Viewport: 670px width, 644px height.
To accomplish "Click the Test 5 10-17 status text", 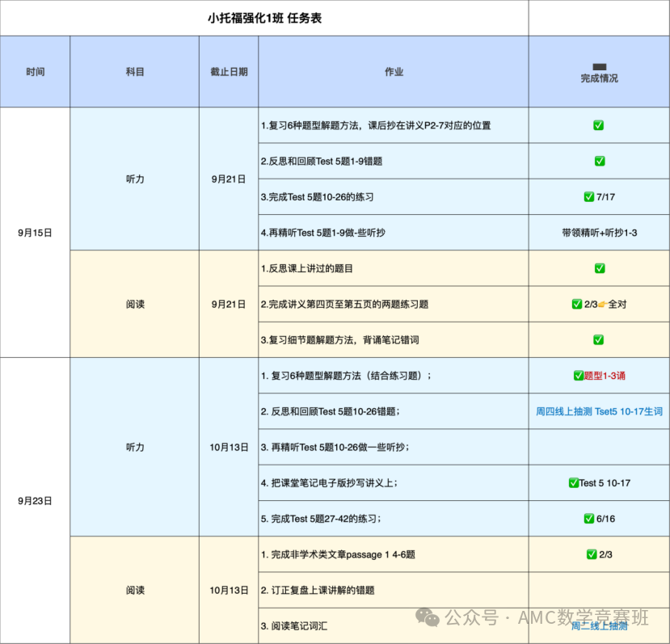I will tap(605, 482).
